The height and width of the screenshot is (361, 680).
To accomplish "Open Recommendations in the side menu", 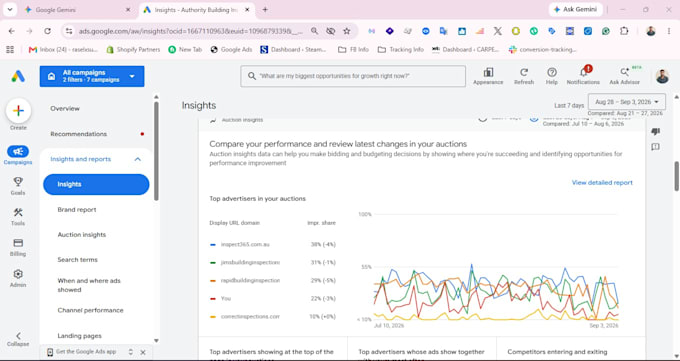I will coord(78,134).
